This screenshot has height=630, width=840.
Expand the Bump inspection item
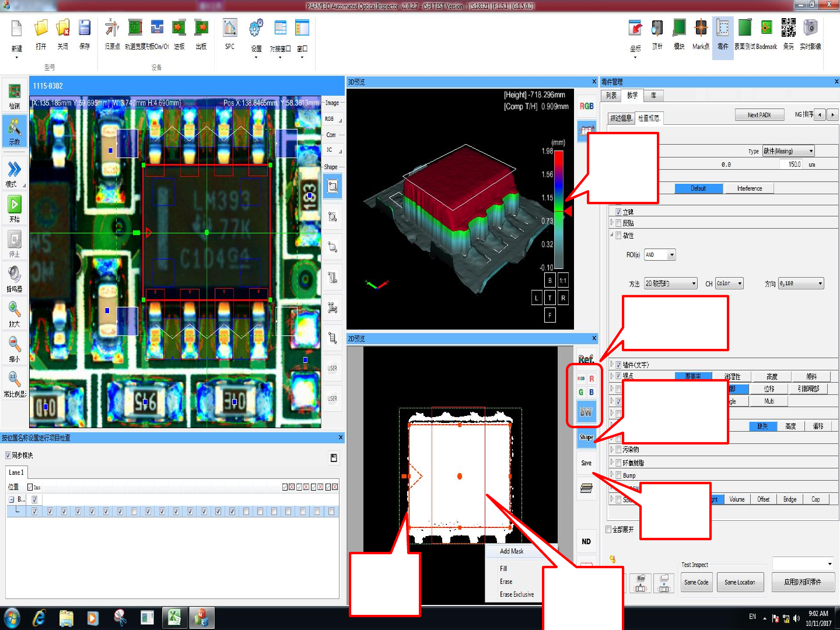tap(612, 475)
